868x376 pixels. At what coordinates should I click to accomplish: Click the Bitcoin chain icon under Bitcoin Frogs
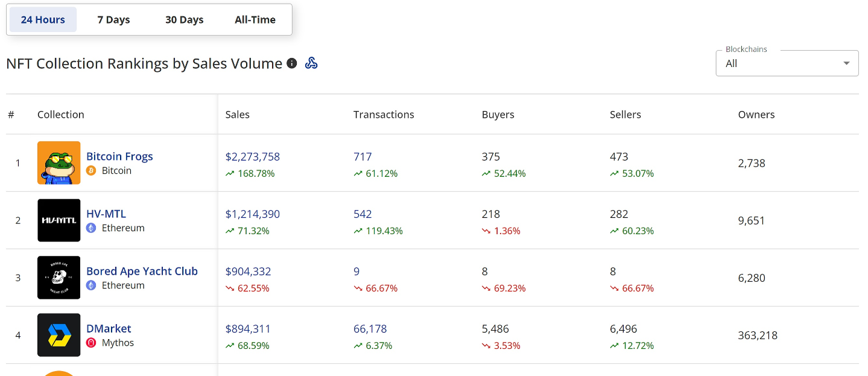pyautogui.click(x=91, y=171)
